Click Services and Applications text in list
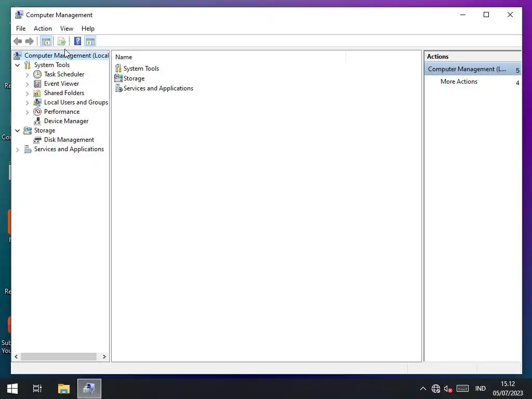This screenshot has height=399, width=532. (158, 88)
